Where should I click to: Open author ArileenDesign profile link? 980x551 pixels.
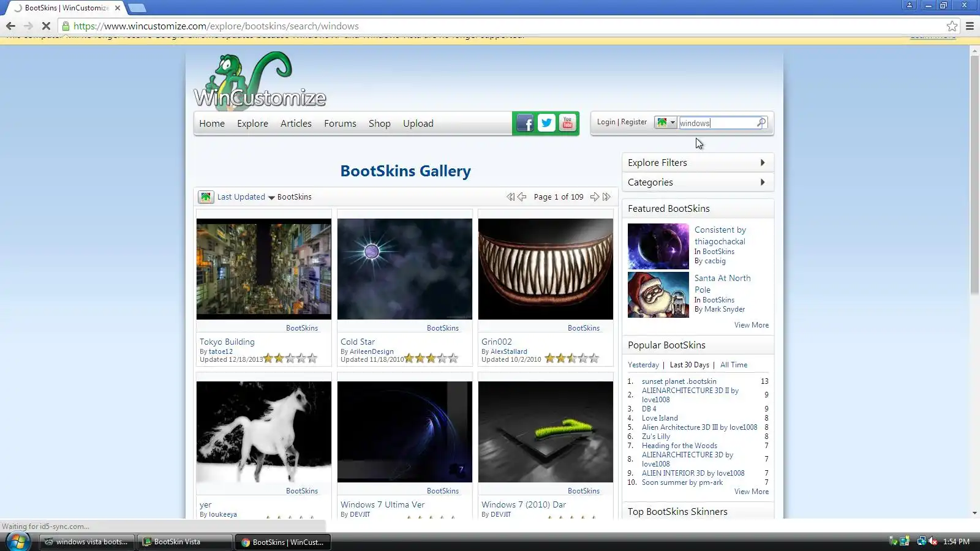(372, 351)
